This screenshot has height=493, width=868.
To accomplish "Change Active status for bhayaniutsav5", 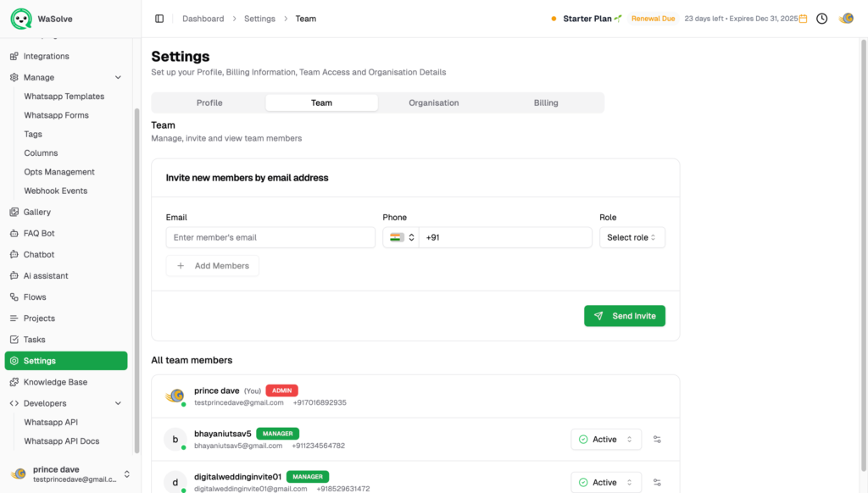I will tap(606, 440).
